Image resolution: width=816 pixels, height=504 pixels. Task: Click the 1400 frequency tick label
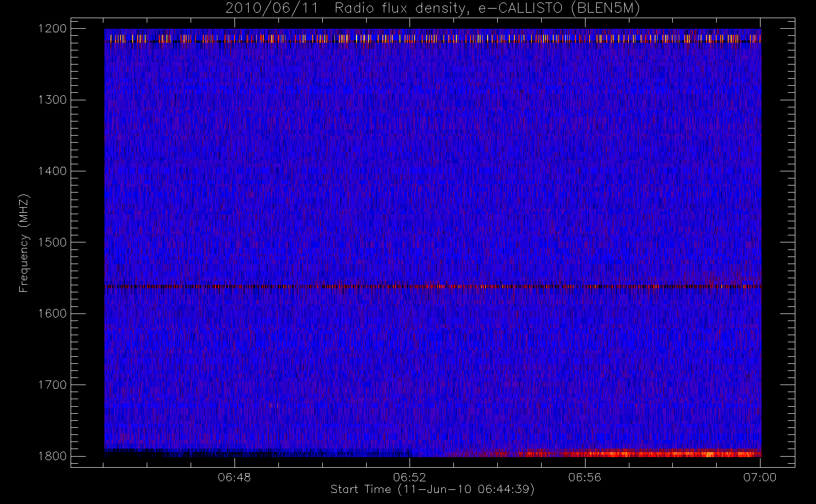click(x=52, y=171)
